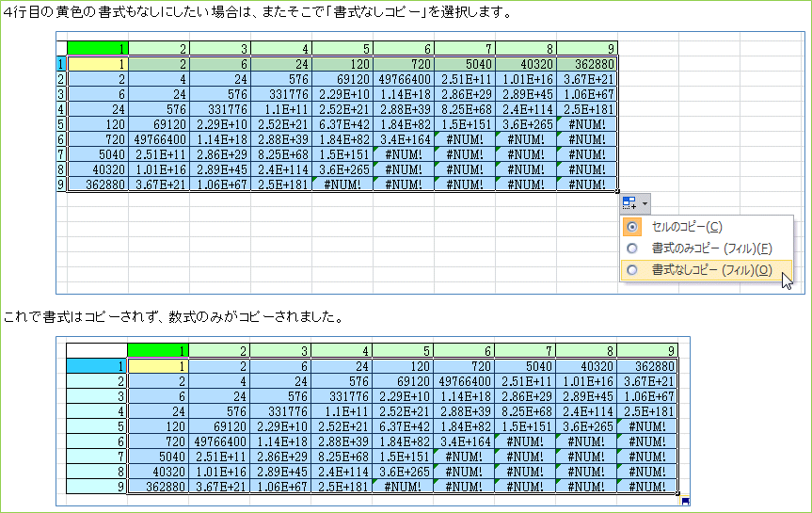The width and height of the screenshot is (812, 513).
Task: Select 40320 in row 8 of lower table
Action: [158, 472]
